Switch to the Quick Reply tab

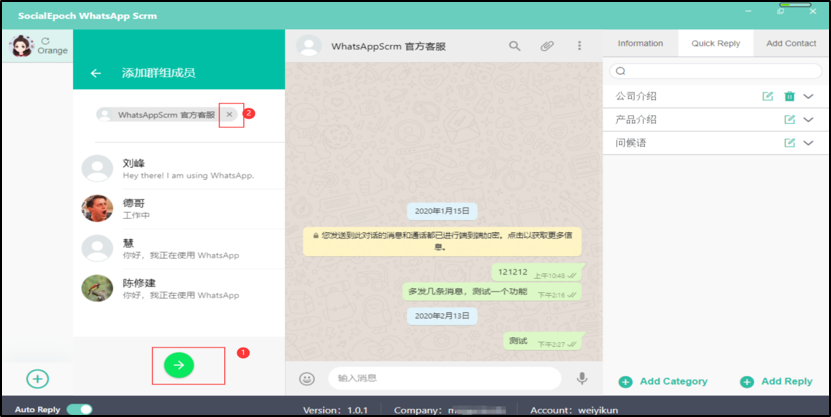715,43
